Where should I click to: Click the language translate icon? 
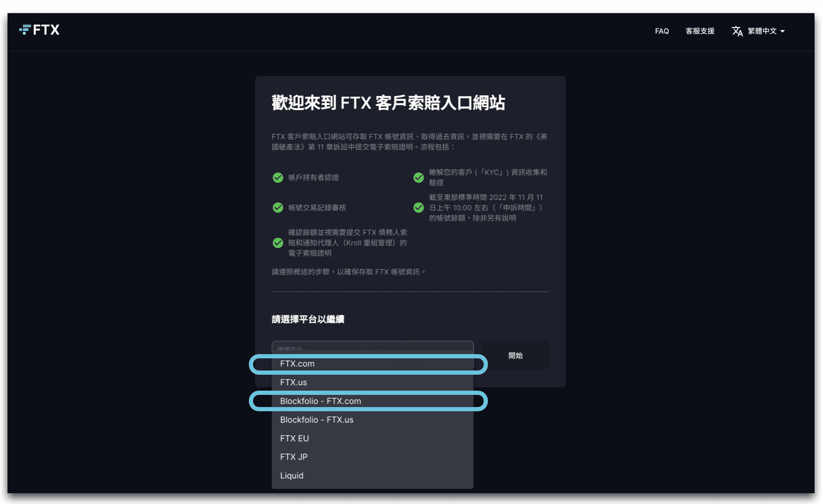737,31
